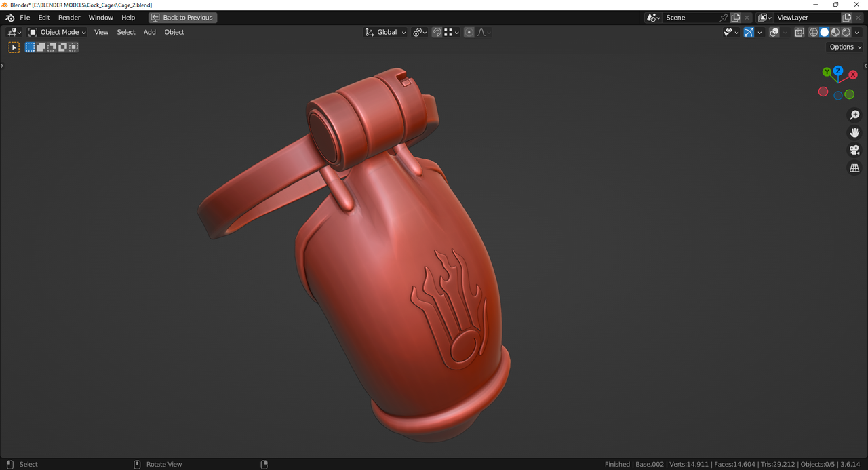Add a new view layer icon
Image resolution: width=868 pixels, height=470 pixels.
tap(847, 18)
